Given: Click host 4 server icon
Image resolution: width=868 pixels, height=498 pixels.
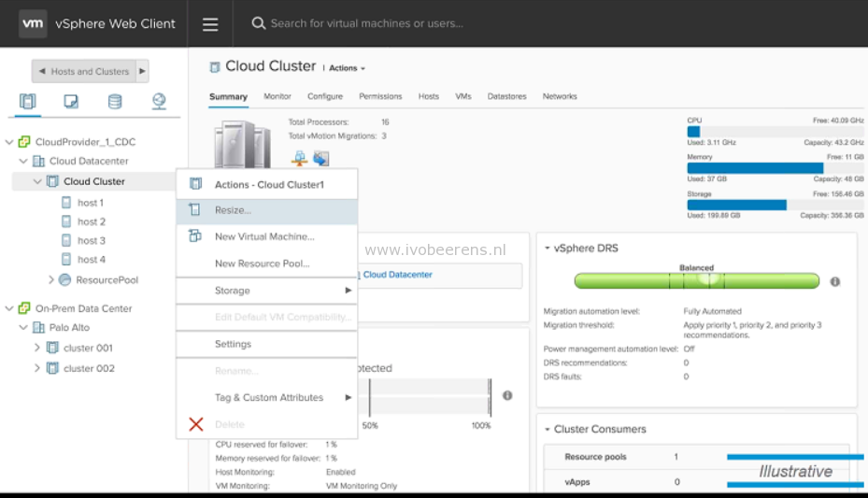Looking at the screenshot, I should (x=66, y=260).
